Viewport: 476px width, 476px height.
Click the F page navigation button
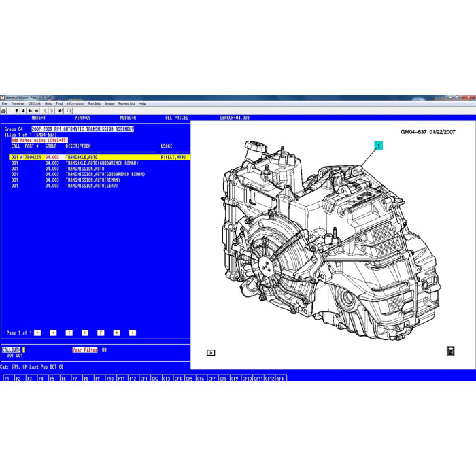click(100, 333)
